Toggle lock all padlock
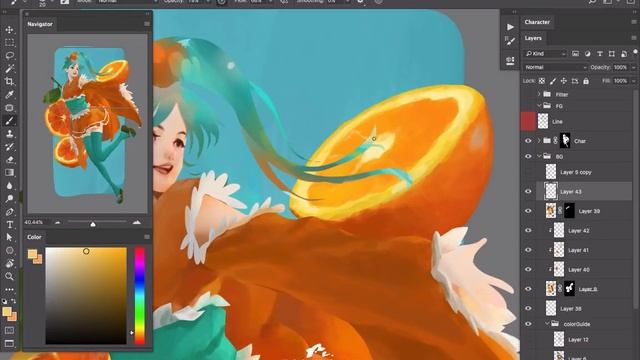 click(586, 81)
